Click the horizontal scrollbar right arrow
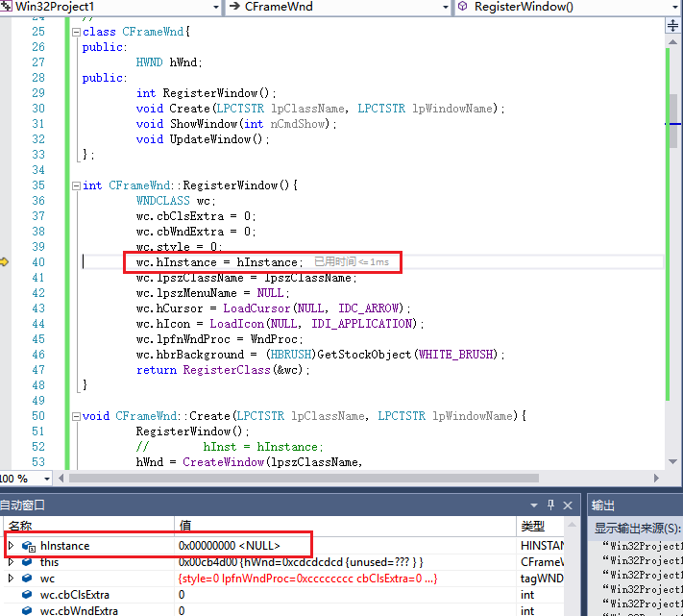 point(656,479)
